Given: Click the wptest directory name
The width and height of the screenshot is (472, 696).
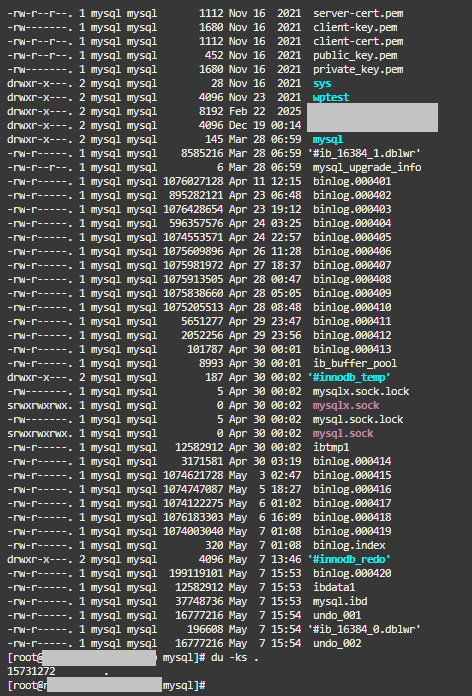Looking at the screenshot, I should (x=331, y=97).
